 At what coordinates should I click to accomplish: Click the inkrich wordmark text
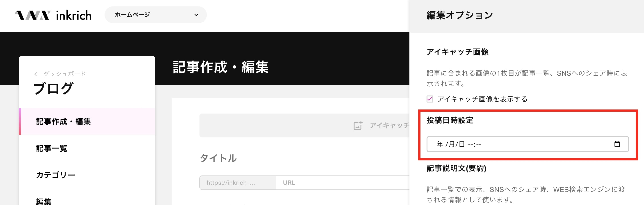pyautogui.click(x=74, y=15)
